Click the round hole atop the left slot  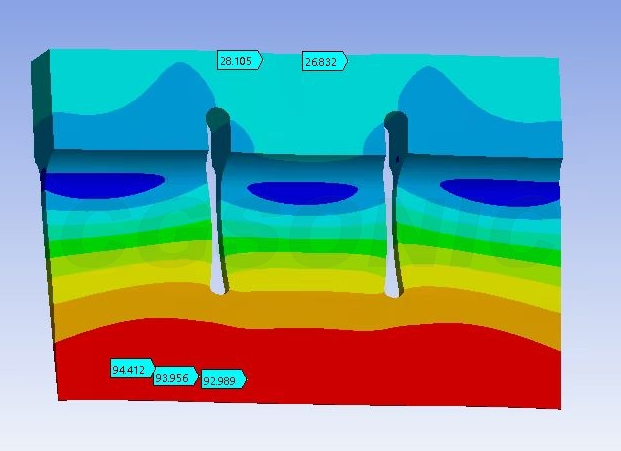click(218, 119)
